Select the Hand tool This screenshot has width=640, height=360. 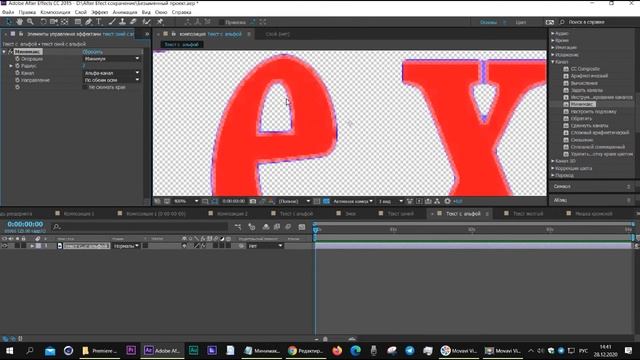click(x=19, y=22)
